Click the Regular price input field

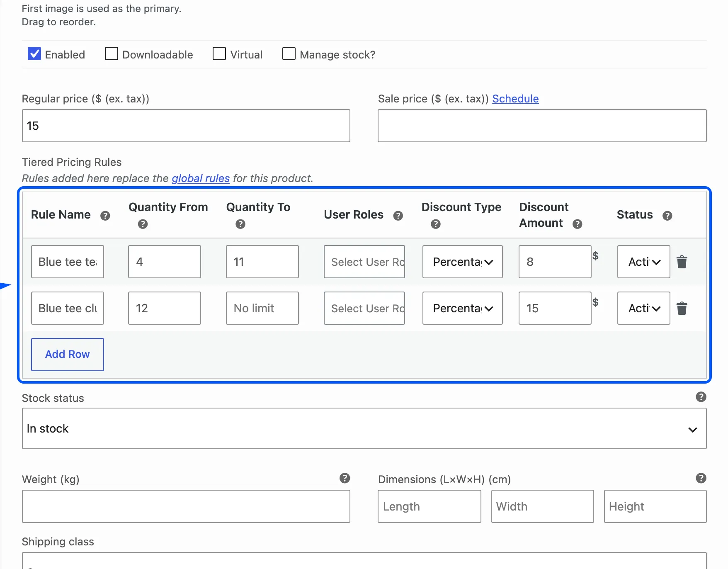click(186, 126)
